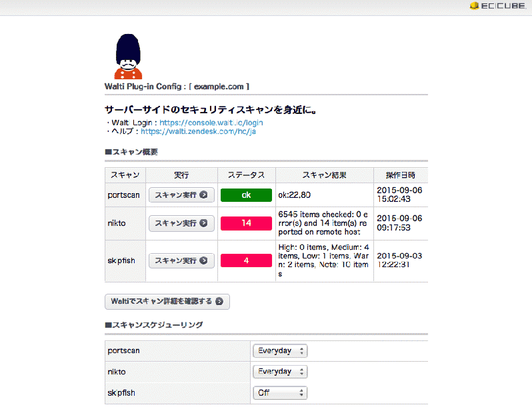Click 'nikto' label in scheduling table

[117, 372]
